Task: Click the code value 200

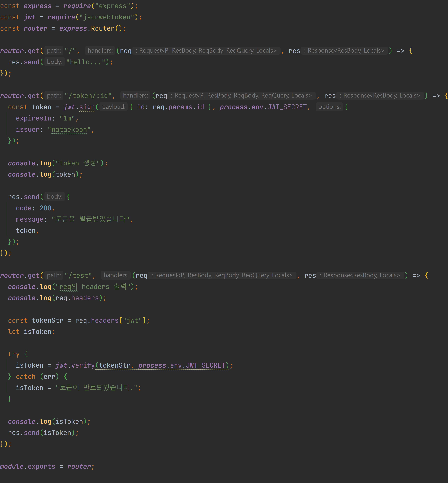Action: click(45, 208)
